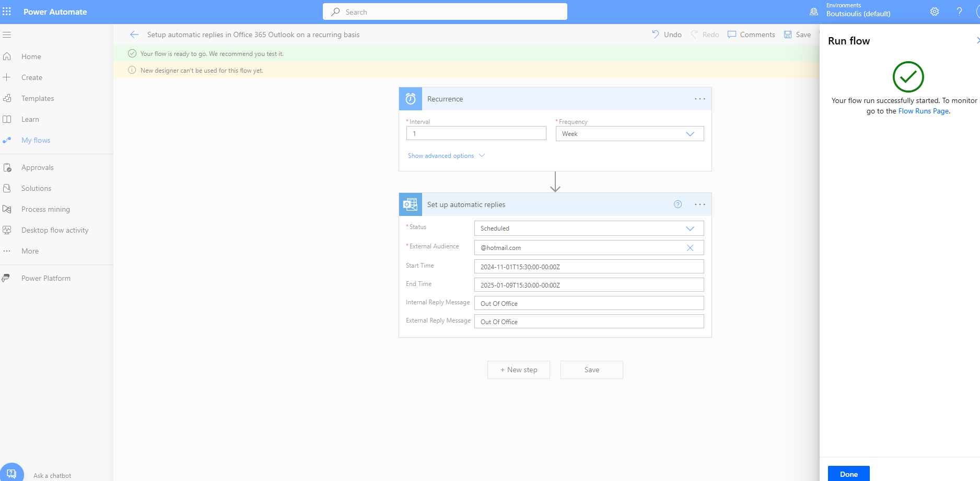Click the checkmark icon on ready banner

coord(132,53)
